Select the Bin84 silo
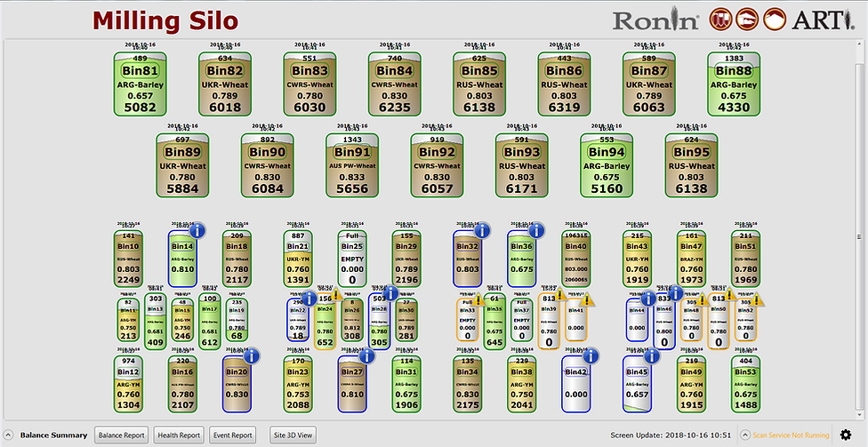Screen dimensions: 868x447 [395, 84]
